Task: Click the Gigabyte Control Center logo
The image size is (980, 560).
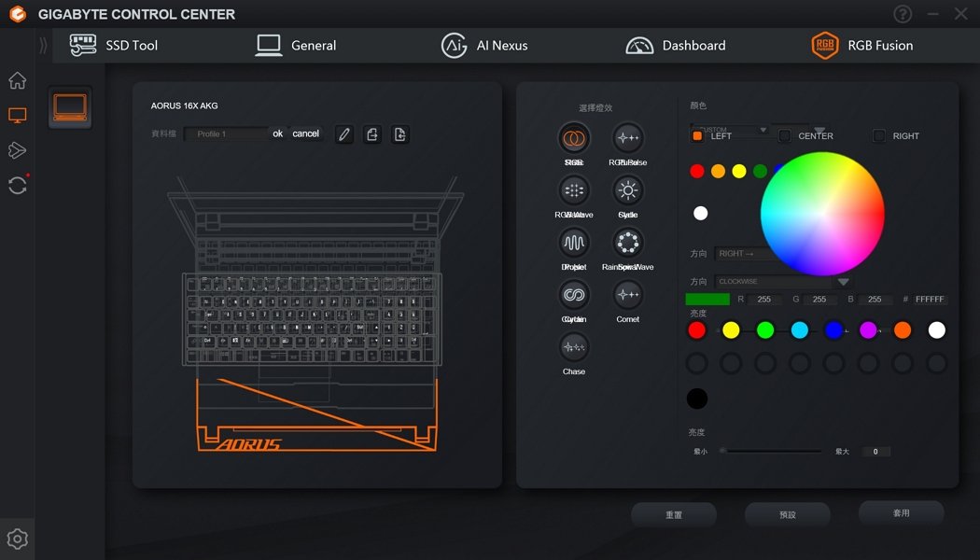Action: coord(18,14)
